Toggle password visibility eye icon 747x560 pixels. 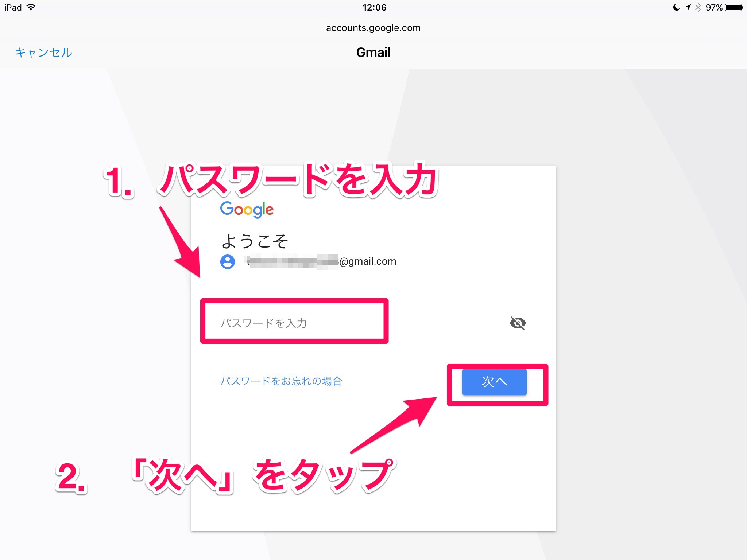518,323
